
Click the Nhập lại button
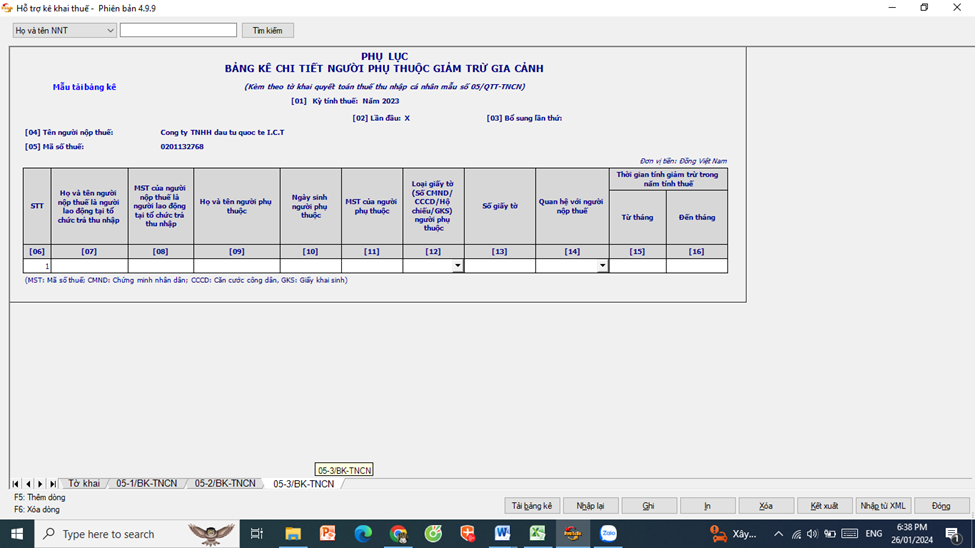(x=590, y=506)
